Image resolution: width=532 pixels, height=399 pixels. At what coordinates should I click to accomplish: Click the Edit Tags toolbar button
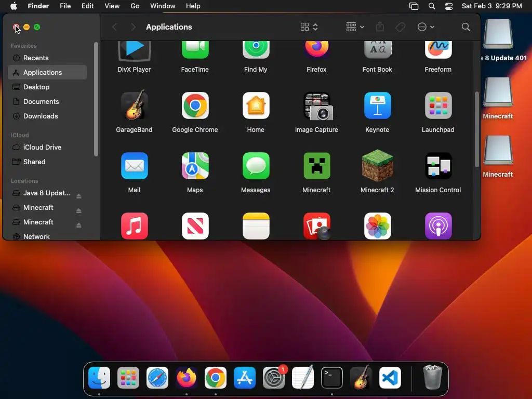[401, 27]
